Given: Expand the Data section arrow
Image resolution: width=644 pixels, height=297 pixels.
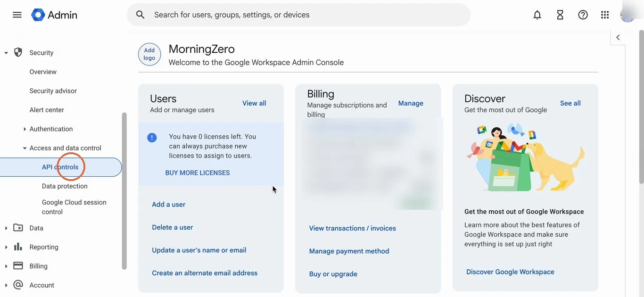Looking at the screenshot, I should click(6, 228).
